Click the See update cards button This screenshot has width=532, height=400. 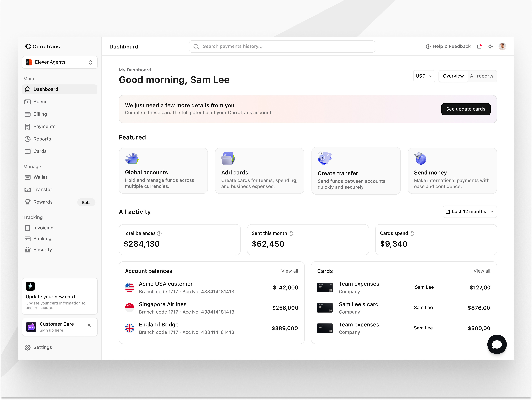point(466,109)
